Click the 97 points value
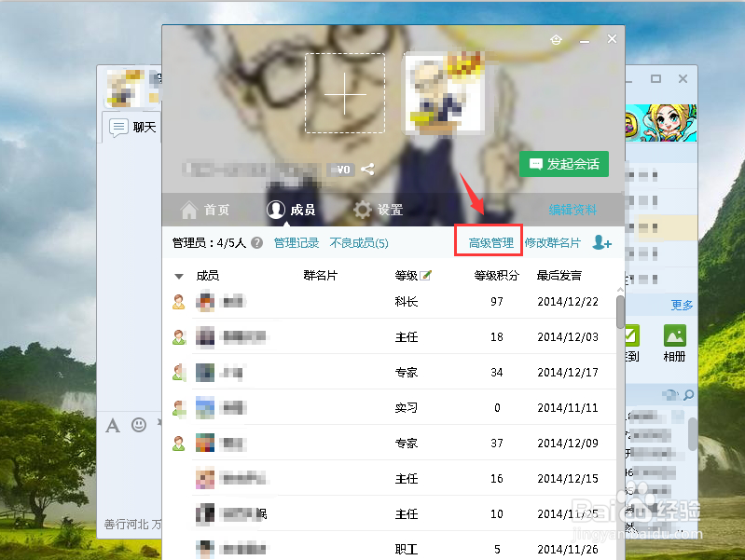 click(x=497, y=302)
